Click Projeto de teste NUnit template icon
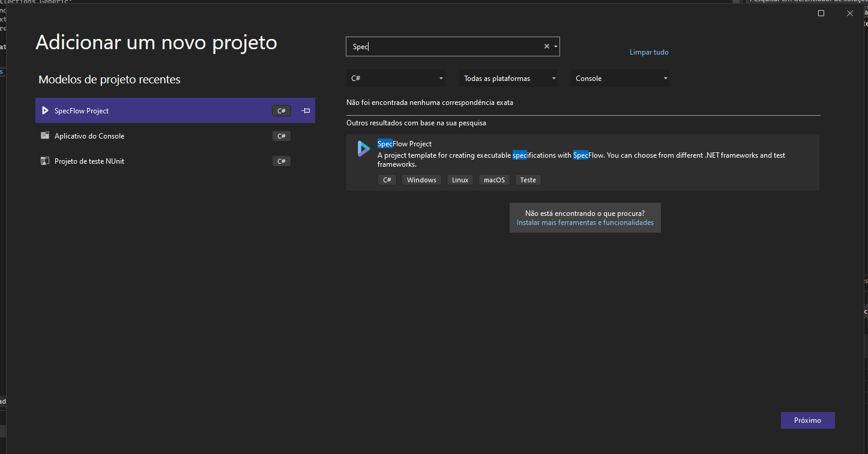Screen dimensions: 868x454 (x=44, y=161)
